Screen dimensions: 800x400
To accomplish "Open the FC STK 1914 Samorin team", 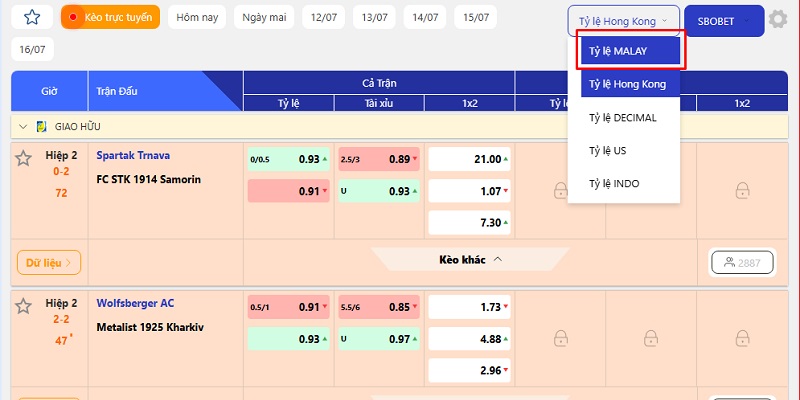I will point(148,180).
